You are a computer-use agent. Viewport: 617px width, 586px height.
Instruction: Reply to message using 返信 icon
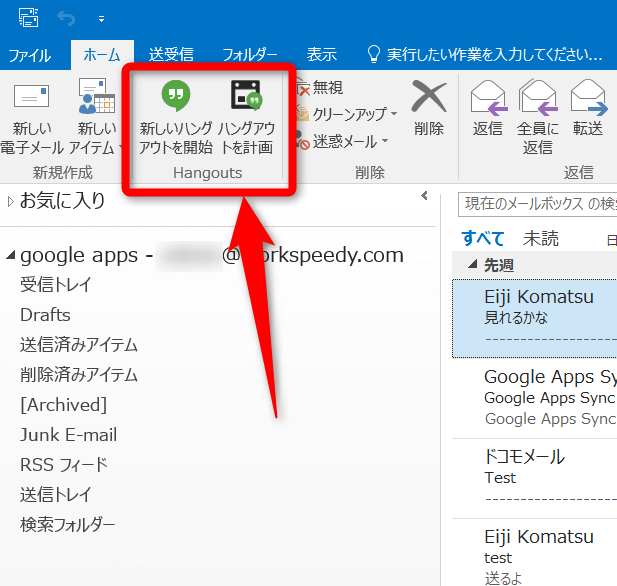488,108
